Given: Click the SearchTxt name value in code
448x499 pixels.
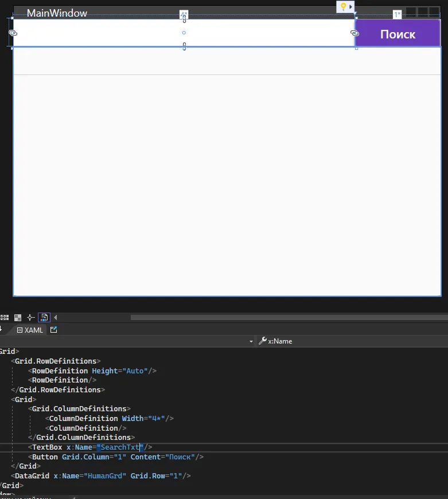Looking at the screenshot, I should coord(120,447).
